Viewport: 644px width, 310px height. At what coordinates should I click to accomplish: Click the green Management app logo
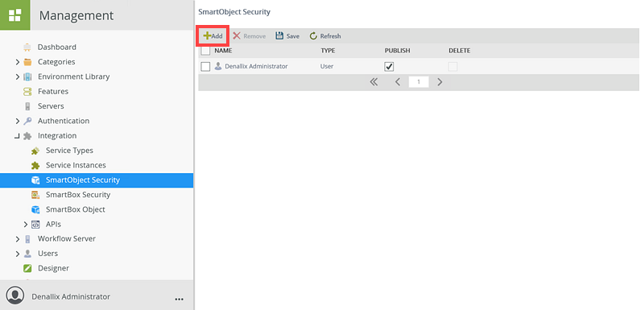[x=14, y=15]
